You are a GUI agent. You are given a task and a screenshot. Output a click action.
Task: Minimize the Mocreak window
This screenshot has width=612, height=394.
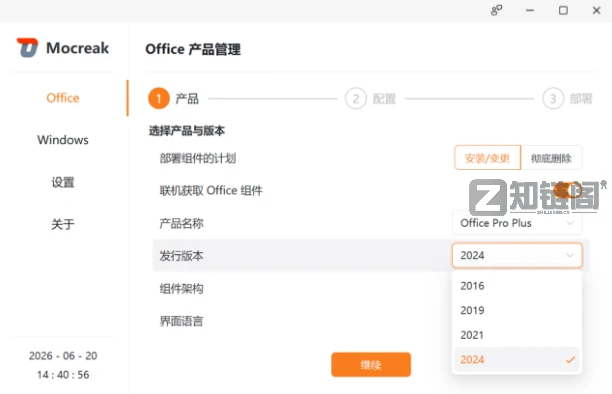tap(530, 11)
